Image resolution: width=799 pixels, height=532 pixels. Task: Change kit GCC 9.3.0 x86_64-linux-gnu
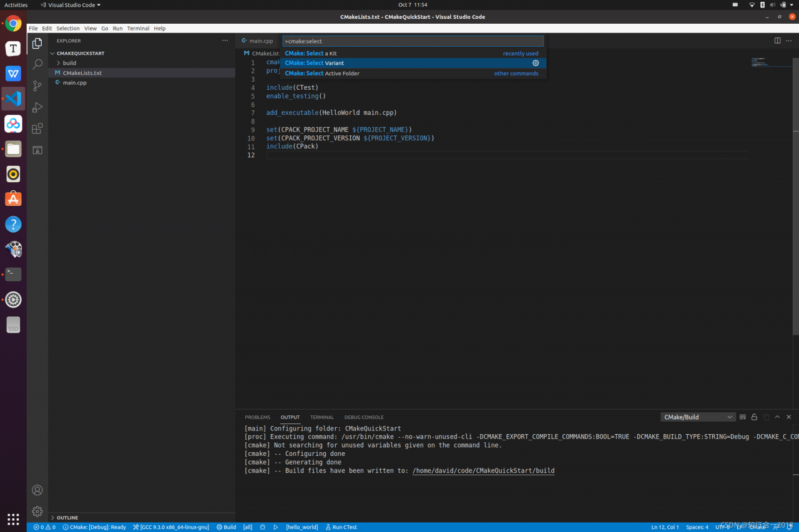[171, 527]
